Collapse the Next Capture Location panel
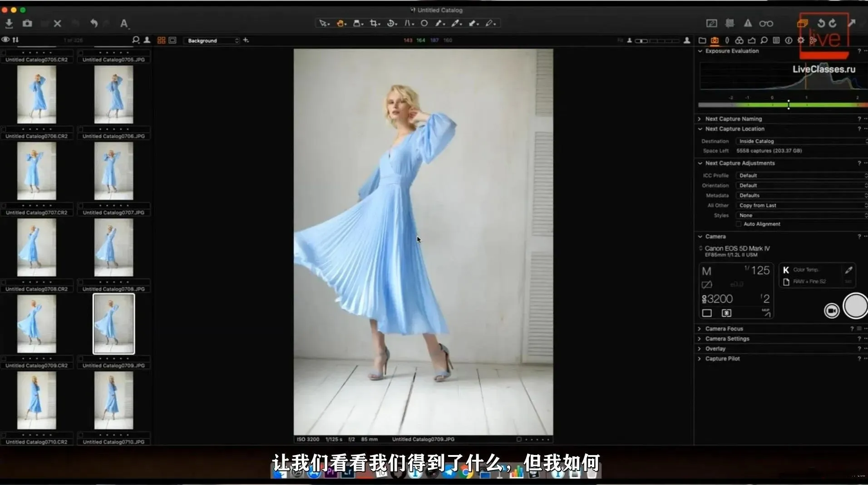The height and width of the screenshot is (485, 868). click(x=700, y=129)
